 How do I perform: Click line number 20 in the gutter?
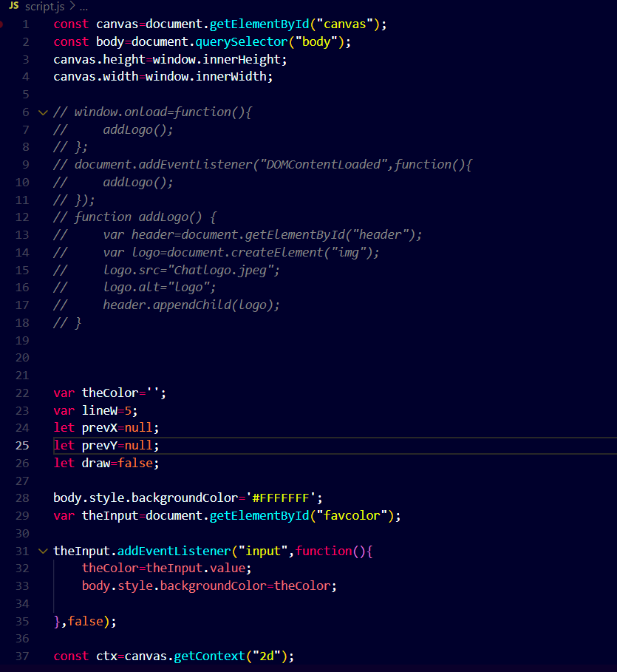click(22, 358)
